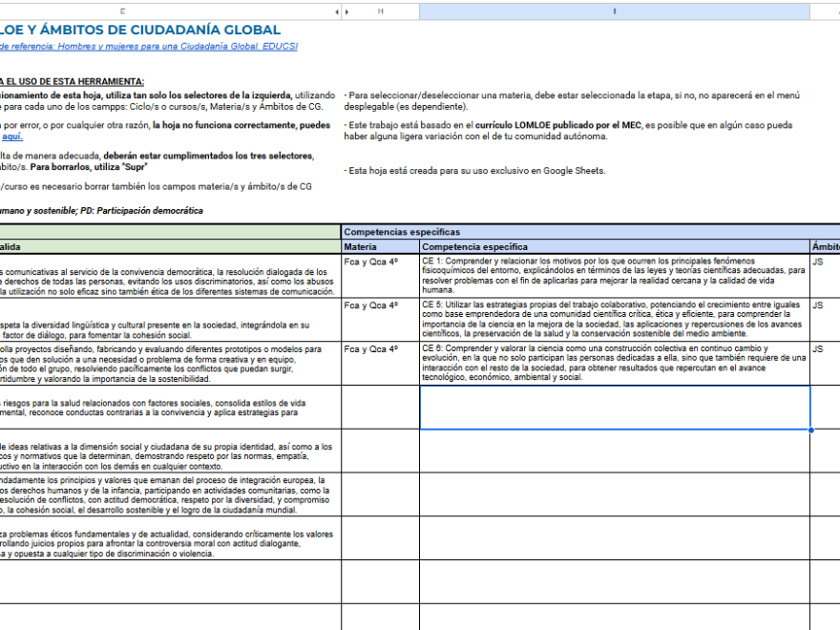840x630 pixels.
Task: Click the JS cell next to CE 5
Action: (825, 320)
